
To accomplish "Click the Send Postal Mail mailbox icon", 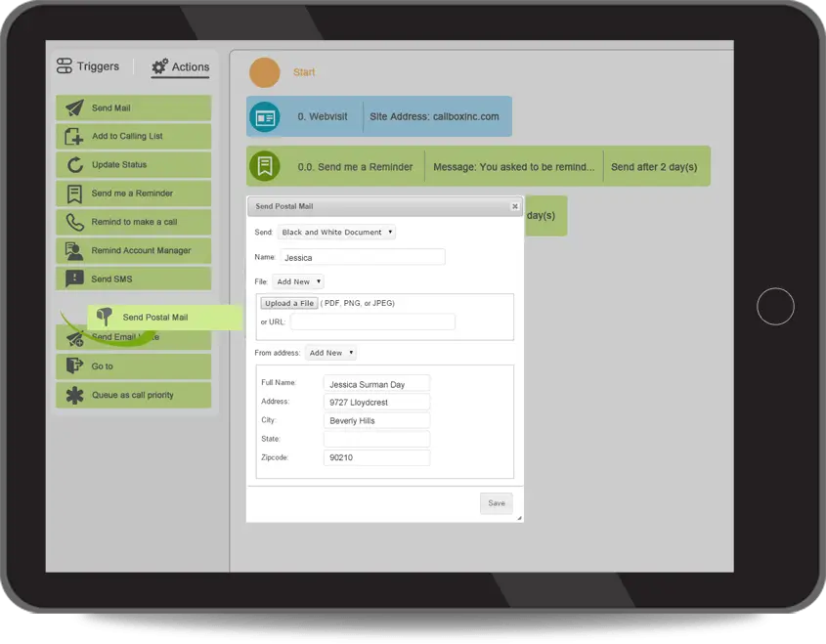I will click(x=105, y=317).
